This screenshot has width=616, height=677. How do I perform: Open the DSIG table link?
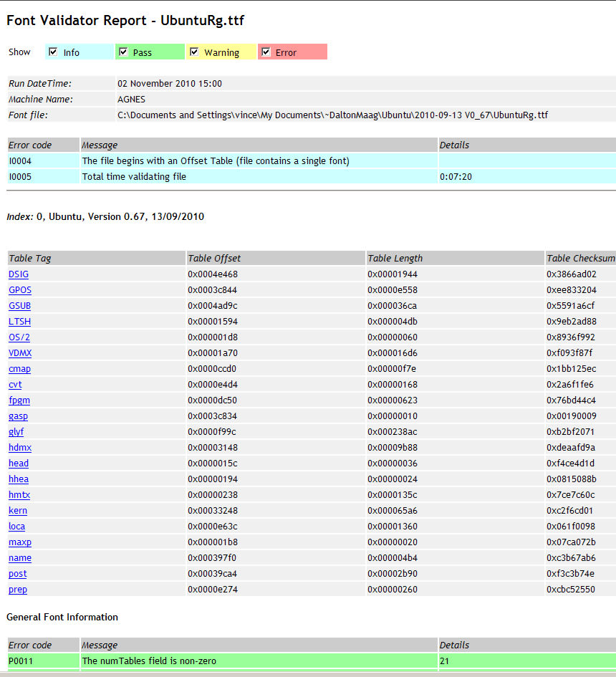pos(19,274)
